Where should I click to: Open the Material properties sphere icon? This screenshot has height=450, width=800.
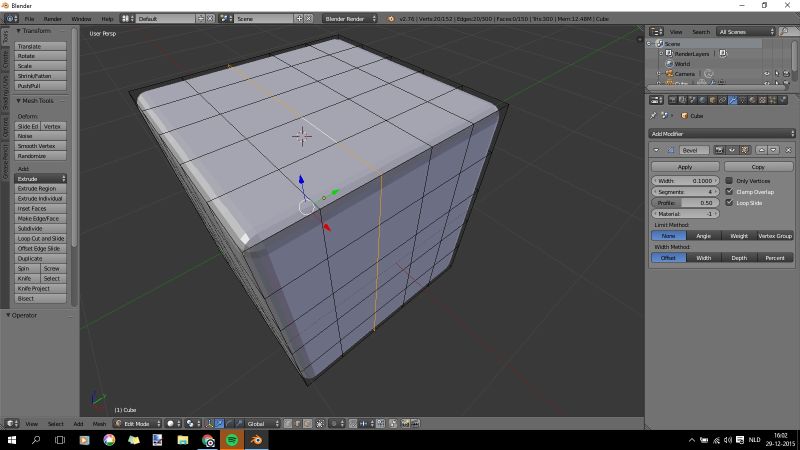pos(753,100)
